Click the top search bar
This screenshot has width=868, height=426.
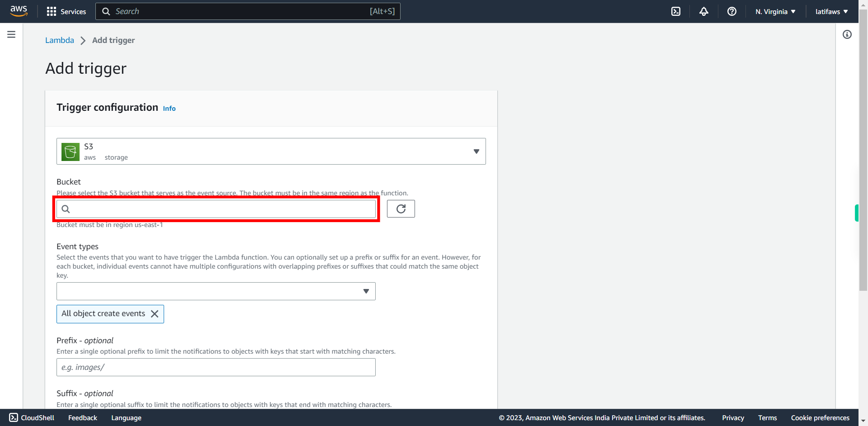[248, 11]
